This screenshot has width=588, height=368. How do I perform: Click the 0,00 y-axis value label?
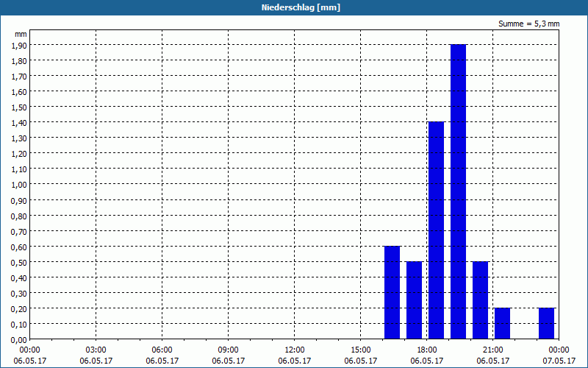pyautogui.click(x=19, y=340)
